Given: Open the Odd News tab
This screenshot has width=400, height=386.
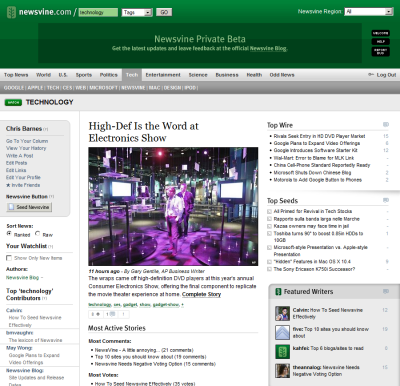Looking at the screenshot, I should [282, 75].
